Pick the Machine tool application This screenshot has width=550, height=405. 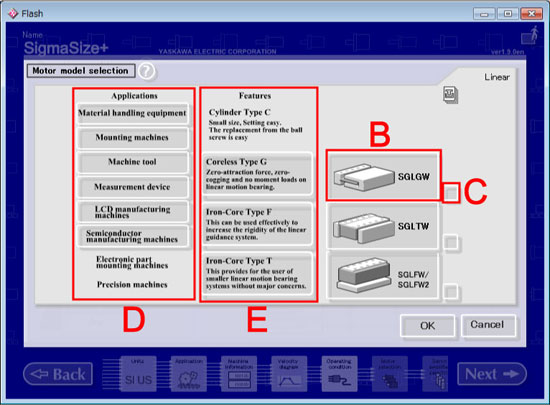pyautogui.click(x=132, y=162)
